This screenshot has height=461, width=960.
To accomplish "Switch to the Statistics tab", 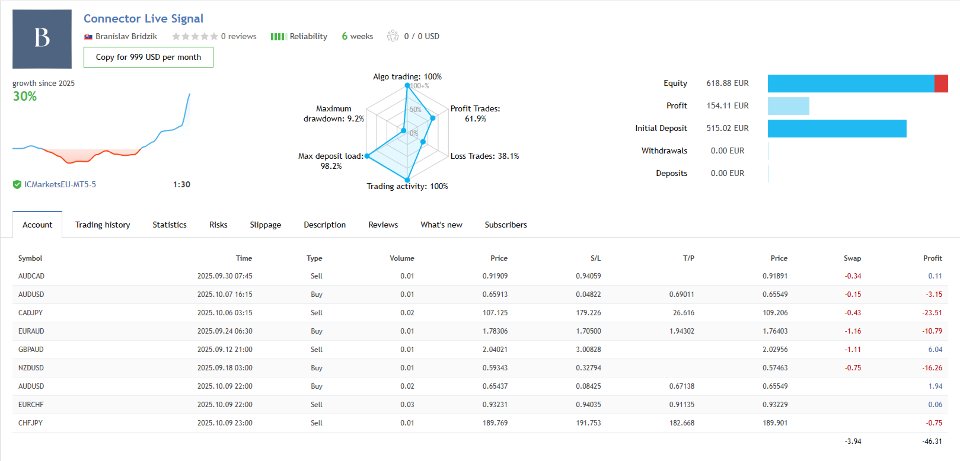I will [x=169, y=225].
